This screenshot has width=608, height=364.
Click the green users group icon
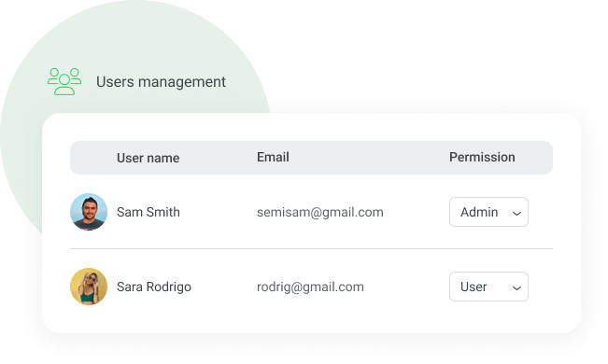pyautogui.click(x=64, y=81)
